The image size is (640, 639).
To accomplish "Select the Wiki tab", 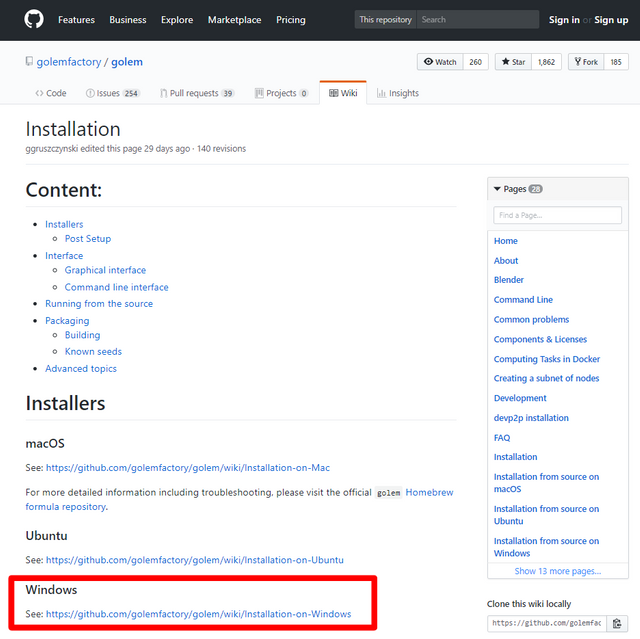I will [343, 93].
